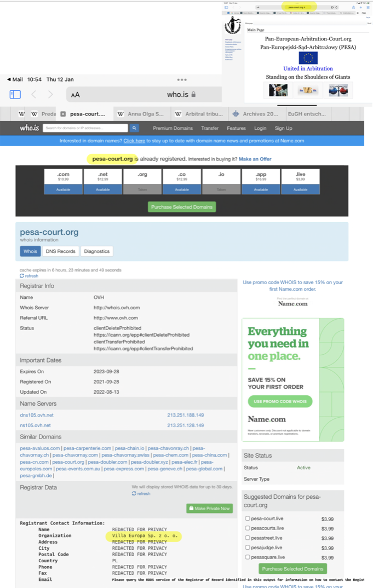Click the blue magnifier search button
The image size is (373, 588).
134,128
